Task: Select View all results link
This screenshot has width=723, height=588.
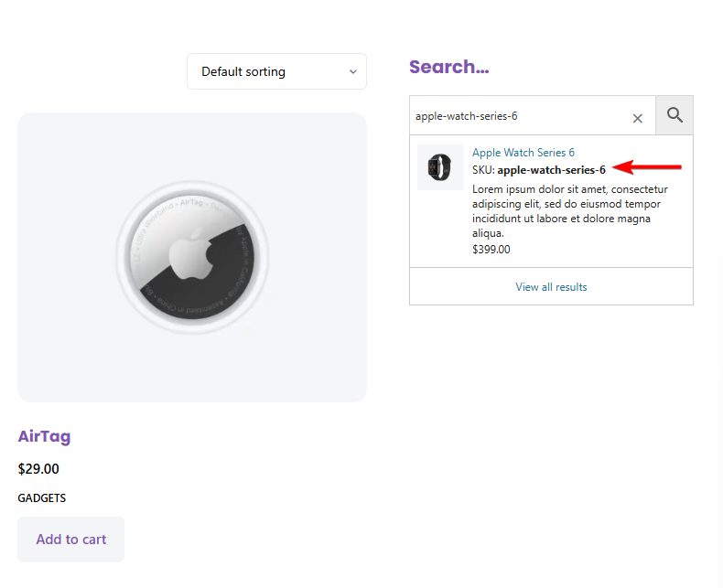Action: 551,287
